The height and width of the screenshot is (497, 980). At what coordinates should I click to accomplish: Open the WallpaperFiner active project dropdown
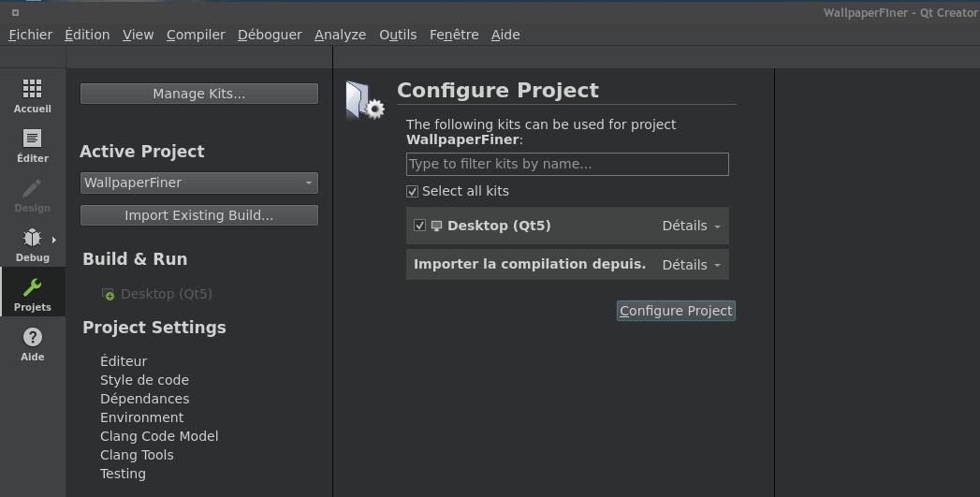198,183
